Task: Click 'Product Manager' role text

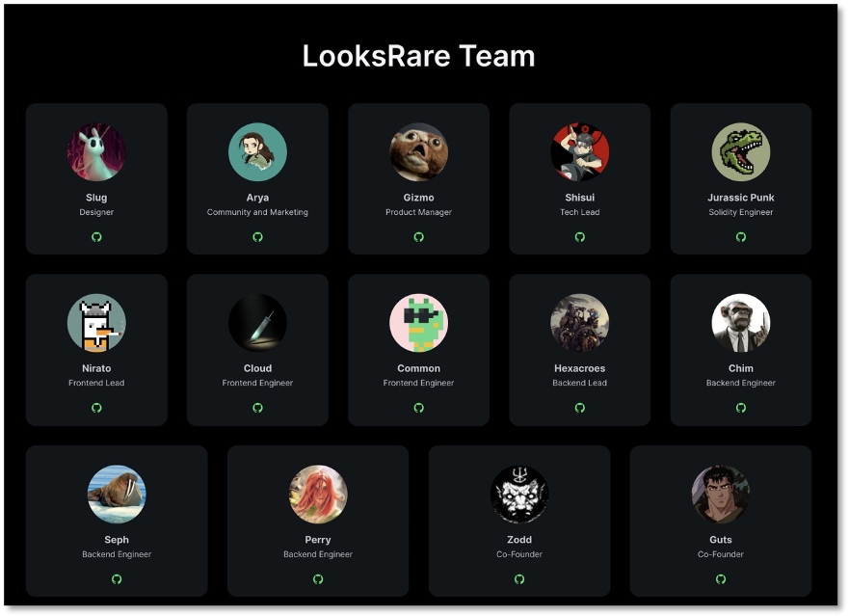Action: click(x=418, y=212)
